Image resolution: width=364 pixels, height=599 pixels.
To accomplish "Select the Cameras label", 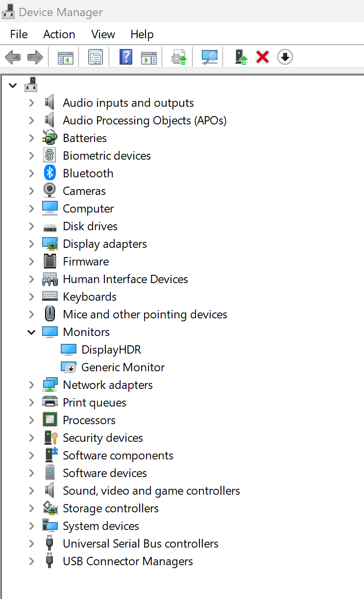I will [x=84, y=191].
